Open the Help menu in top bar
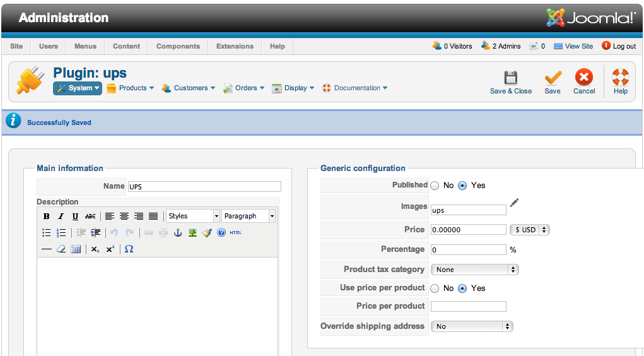 click(x=278, y=47)
